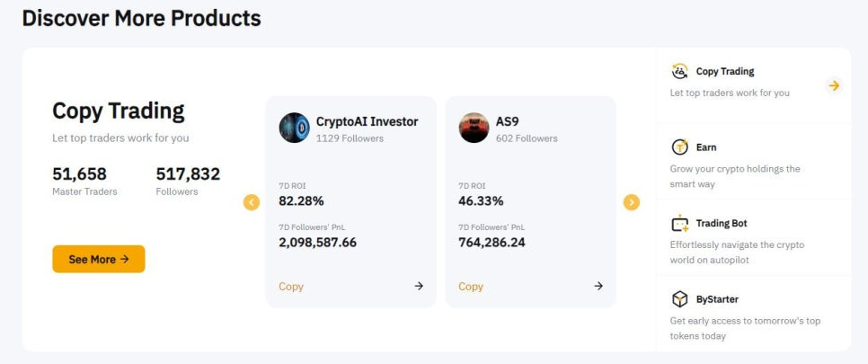Click the arrow on AS9 card
The height and width of the screenshot is (364, 868).
(598, 286)
